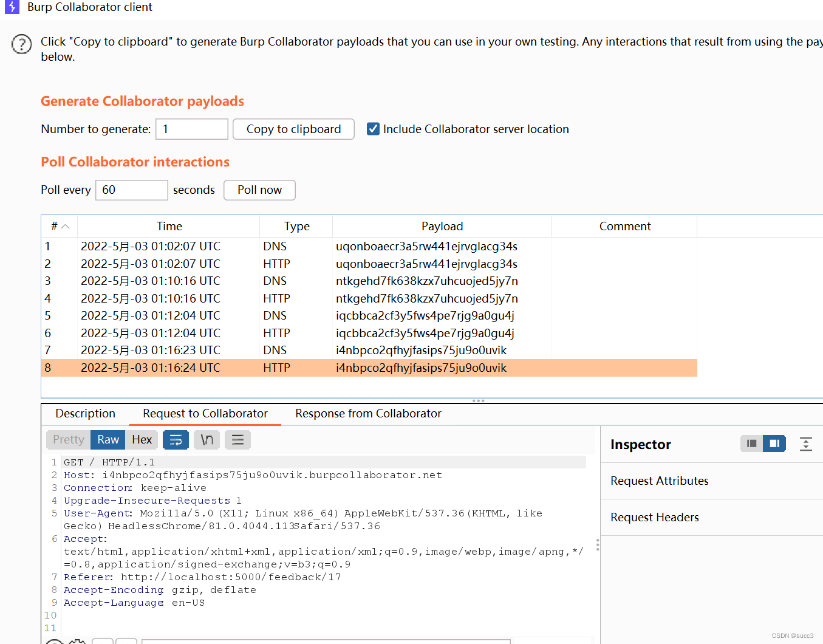
Task: Click the vertical splitter handle beside the Inspector
Action: pos(598,545)
